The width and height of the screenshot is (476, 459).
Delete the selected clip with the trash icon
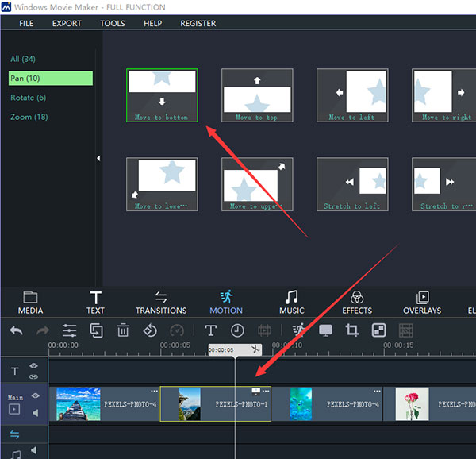(x=123, y=330)
